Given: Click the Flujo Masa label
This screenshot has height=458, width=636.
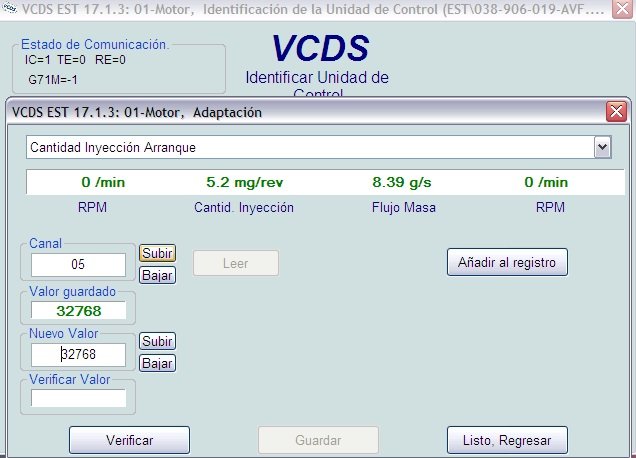Looking at the screenshot, I should [404, 208].
